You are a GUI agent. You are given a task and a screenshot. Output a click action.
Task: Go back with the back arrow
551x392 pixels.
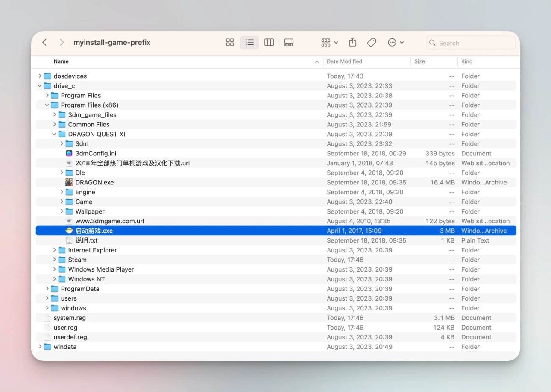pos(44,42)
